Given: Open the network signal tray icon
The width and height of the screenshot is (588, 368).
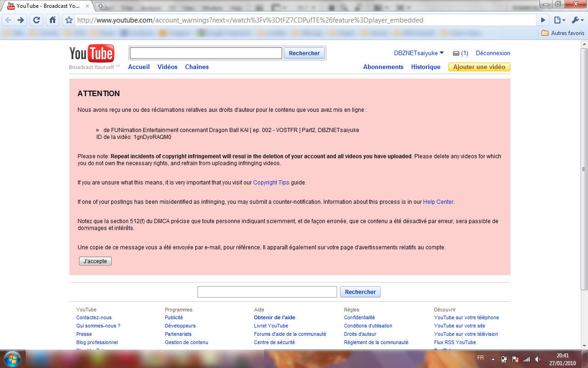Looking at the screenshot, I should 526,359.
